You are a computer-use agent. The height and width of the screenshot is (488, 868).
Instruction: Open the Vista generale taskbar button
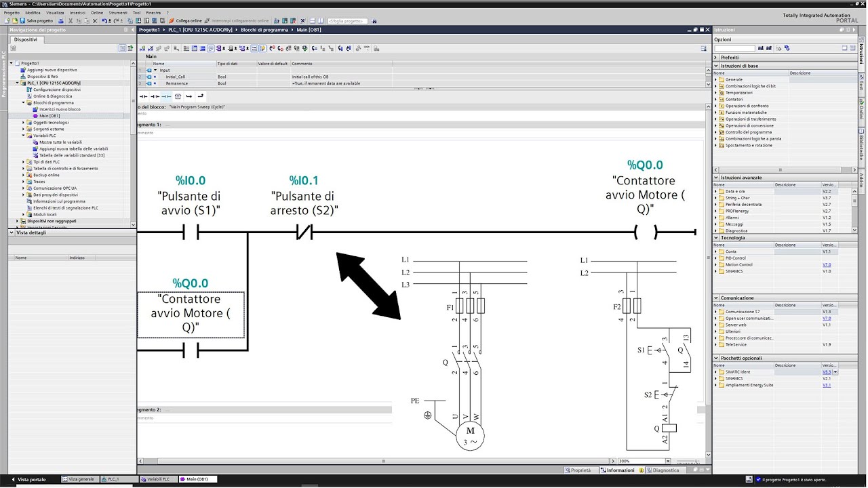point(79,479)
